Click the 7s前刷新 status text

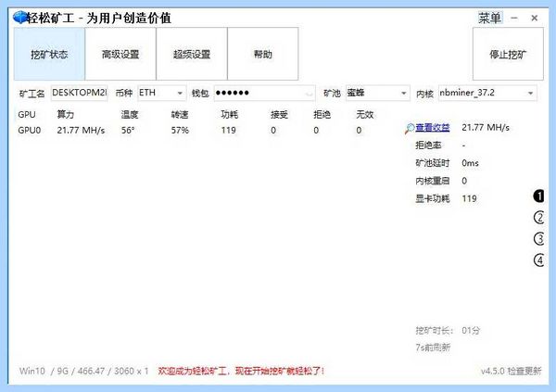coord(433,348)
